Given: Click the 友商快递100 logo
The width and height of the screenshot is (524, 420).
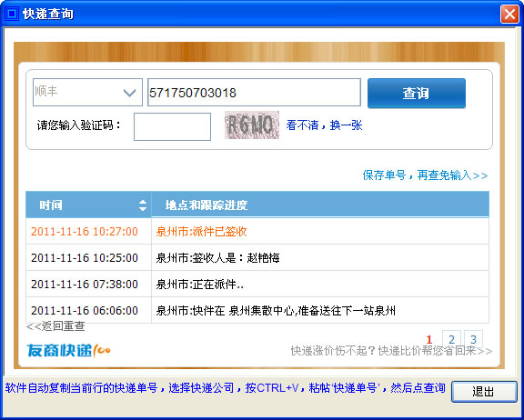Looking at the screenshot, I should coord(68,351).
